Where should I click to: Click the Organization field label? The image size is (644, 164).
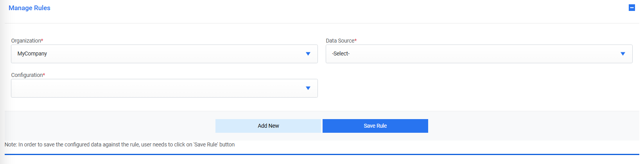coord(26,41)
